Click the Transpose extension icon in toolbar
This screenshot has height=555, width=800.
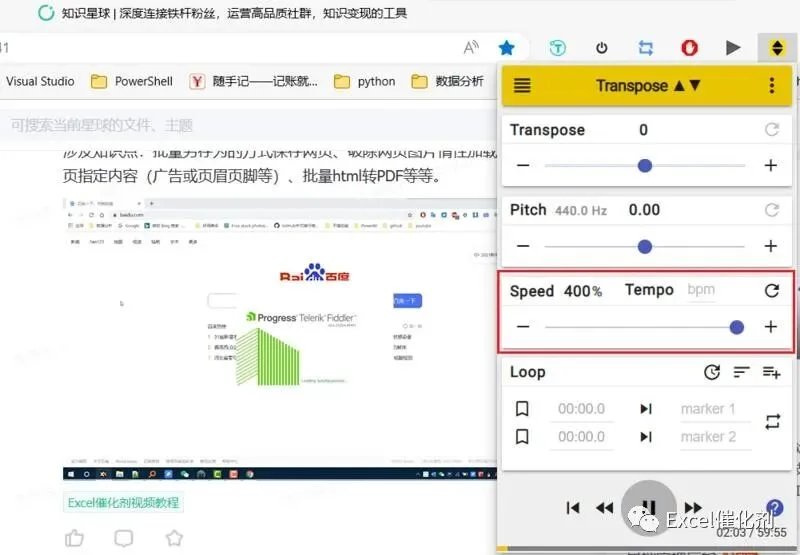coord(777,48)
